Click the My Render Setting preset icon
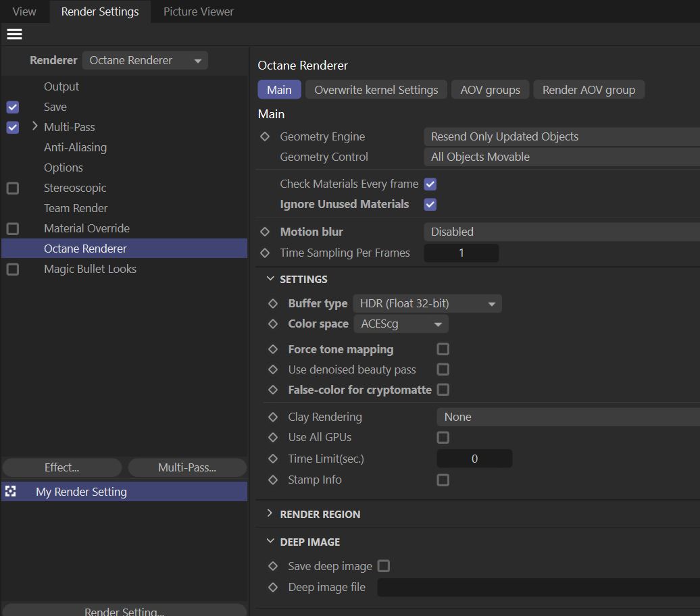Screen dimensions: 700x616 (10, 492)
